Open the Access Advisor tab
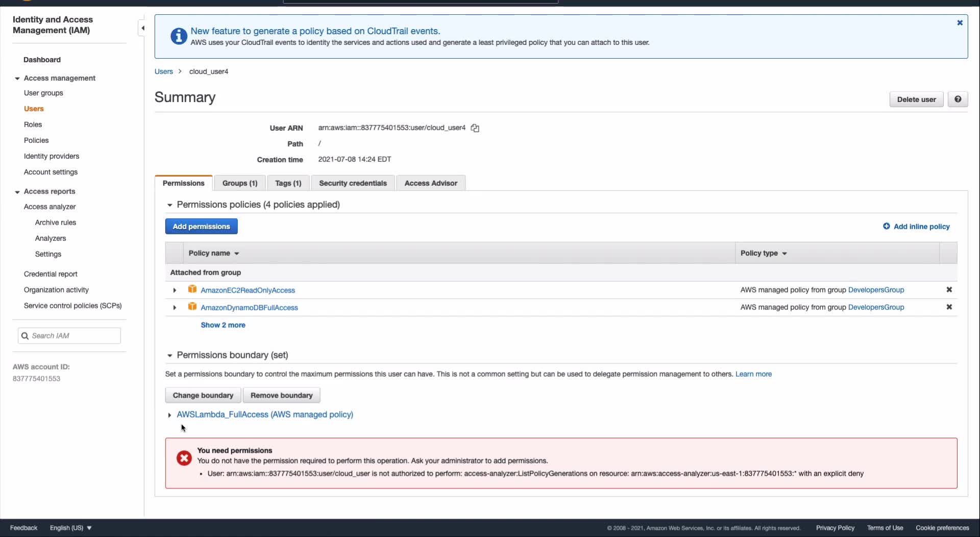 (431, 183)
